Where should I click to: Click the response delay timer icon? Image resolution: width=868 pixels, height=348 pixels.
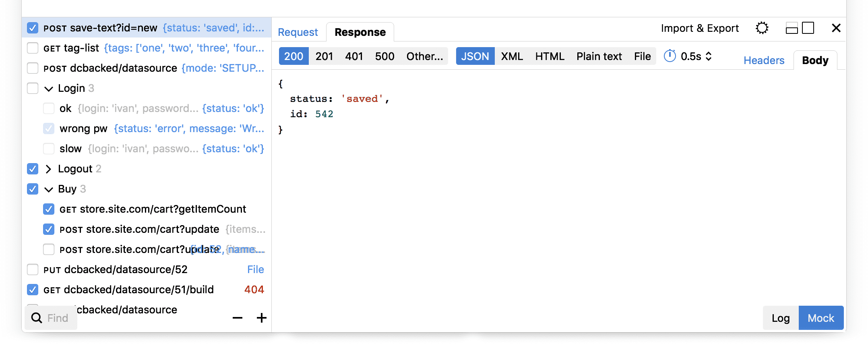(x=670, y=56)
